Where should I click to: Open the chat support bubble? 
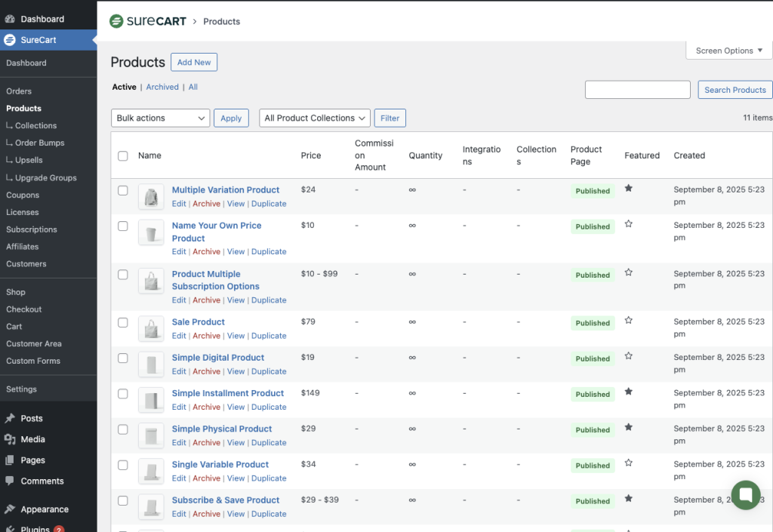[x=745, y=495]
